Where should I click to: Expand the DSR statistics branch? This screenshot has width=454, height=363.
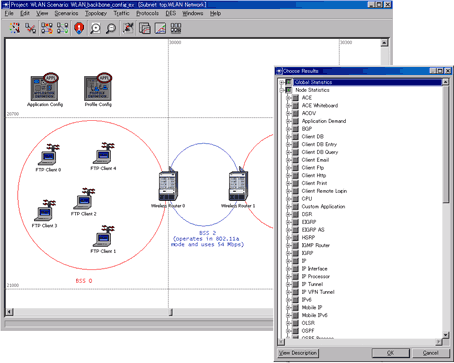(x=288, y=214)
